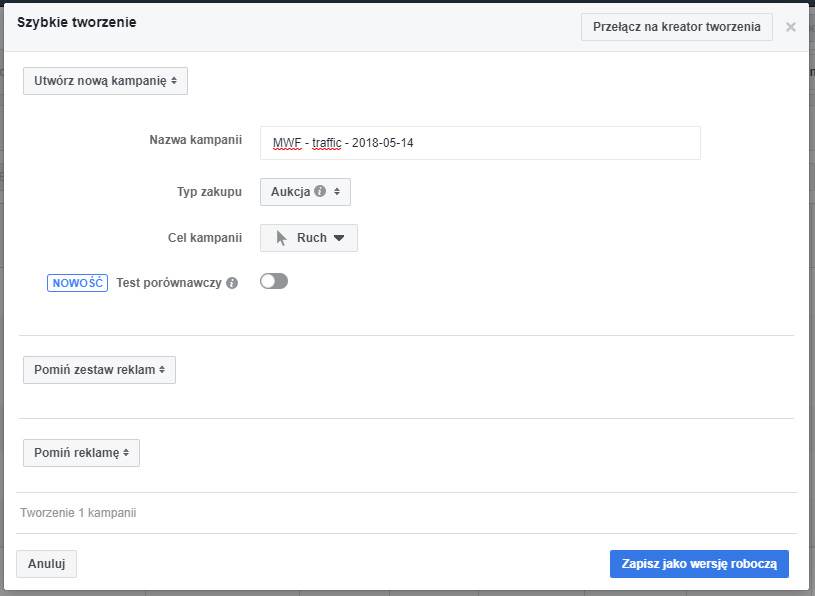Click the Nazwa kampanii field label
Image resolution: width=815 pixels, height=596 pixels.
pos(195,140)
